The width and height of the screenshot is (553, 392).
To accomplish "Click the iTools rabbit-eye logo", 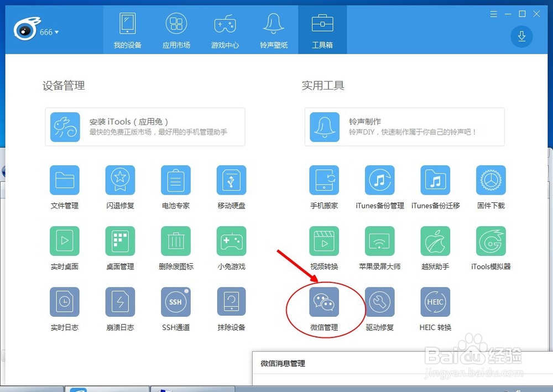I will coord(27,29).
